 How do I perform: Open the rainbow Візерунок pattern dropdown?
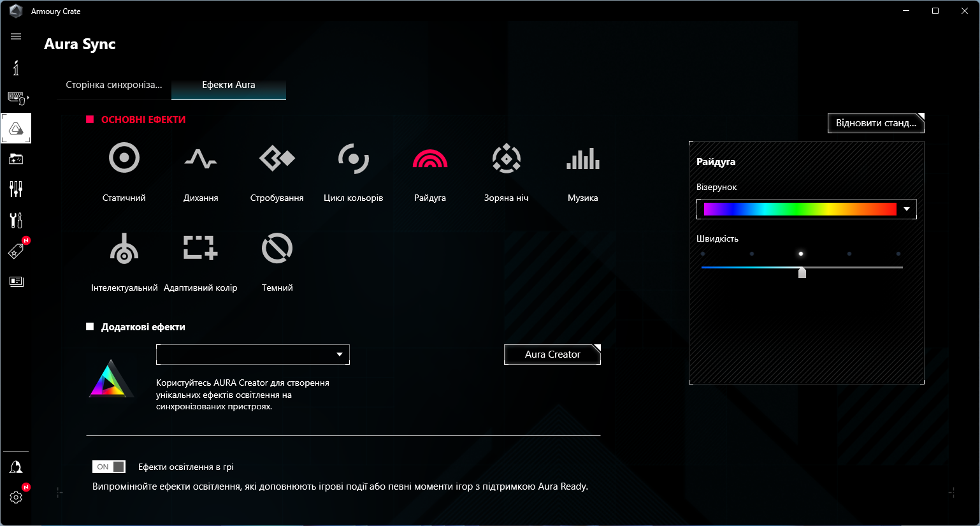806,209
